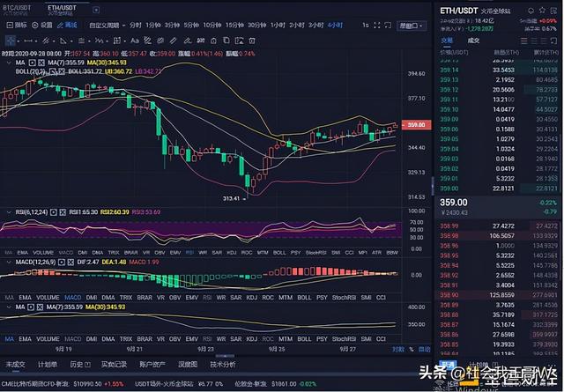The image size is (564, 392).
Task: Click the image export icon in drawing toolbar
Action: pos(239,41)
